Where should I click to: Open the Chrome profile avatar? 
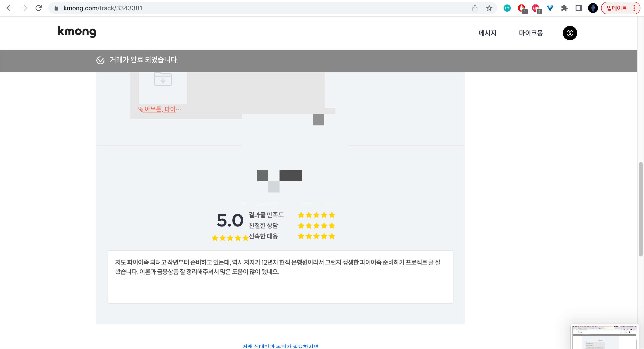coord(593,8)
